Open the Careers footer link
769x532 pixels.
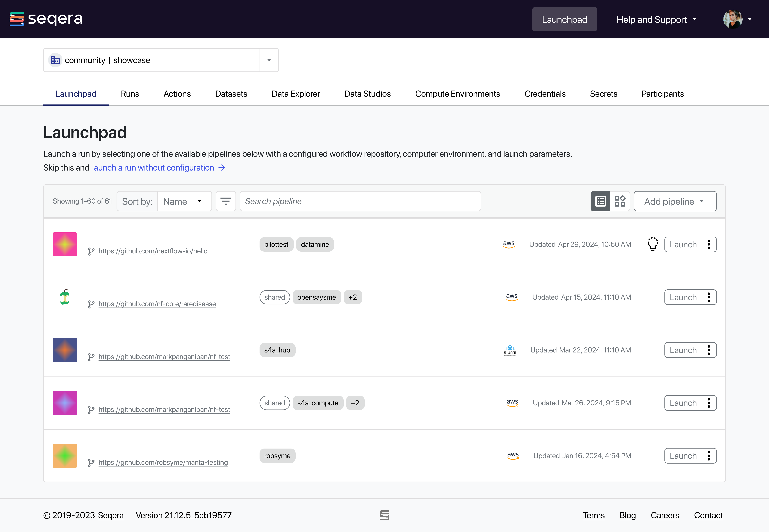tap(665, 515)
